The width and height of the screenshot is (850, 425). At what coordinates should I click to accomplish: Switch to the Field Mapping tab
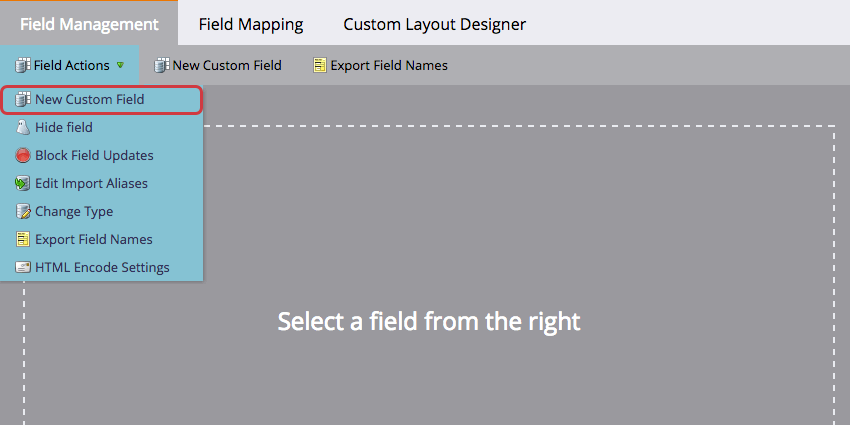(250, 24)
